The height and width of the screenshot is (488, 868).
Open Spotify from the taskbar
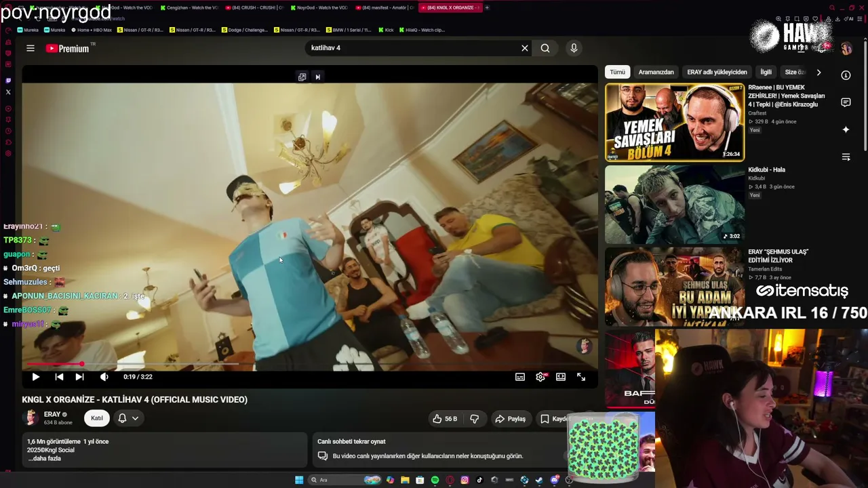click(435, 480)
